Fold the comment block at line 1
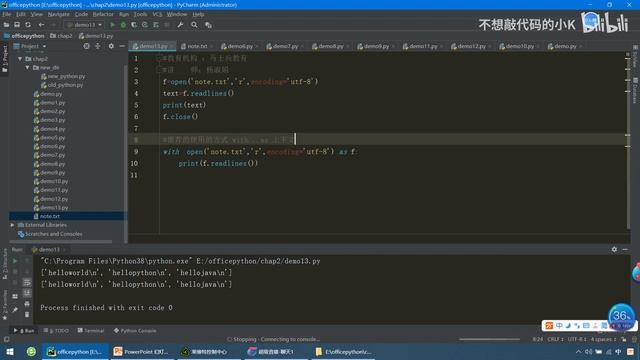This screenshot has height=360, width=640. click(x=158, y=58)
